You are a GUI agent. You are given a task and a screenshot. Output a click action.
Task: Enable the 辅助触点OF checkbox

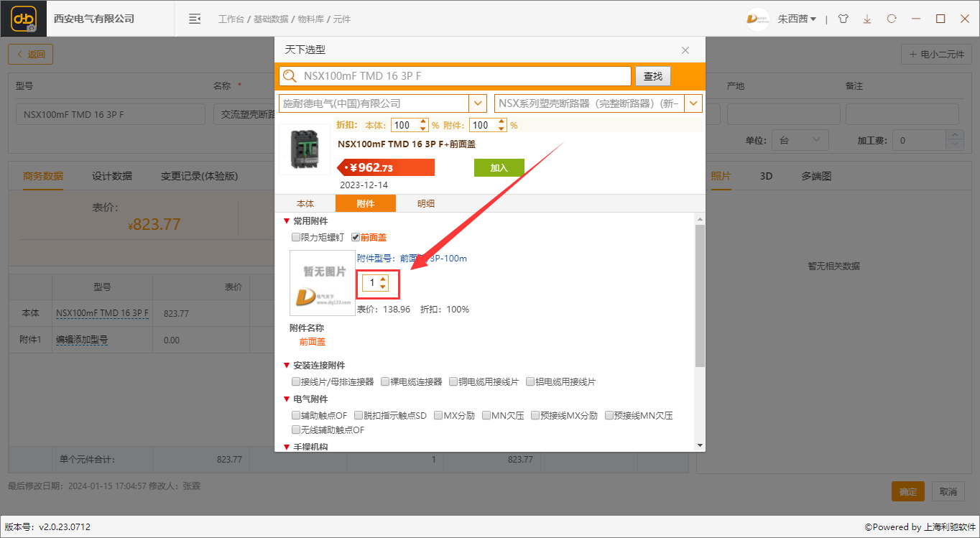pyautogui.click(x=296, y=415)
